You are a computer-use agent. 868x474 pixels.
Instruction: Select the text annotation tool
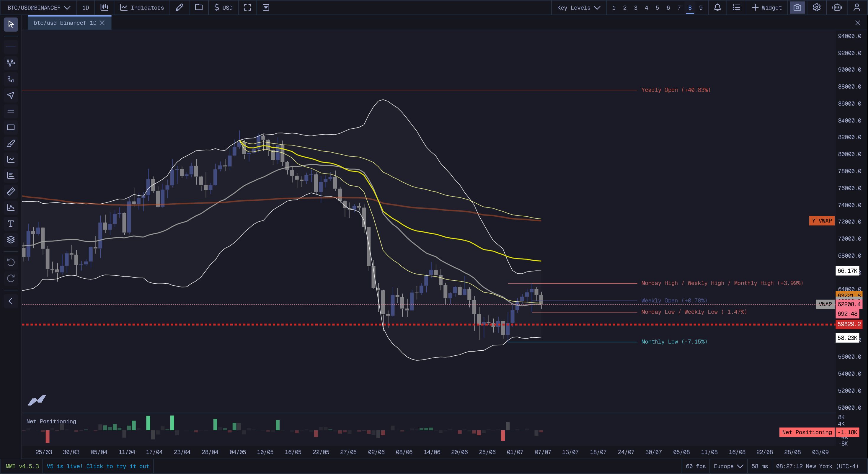point(11,224)
